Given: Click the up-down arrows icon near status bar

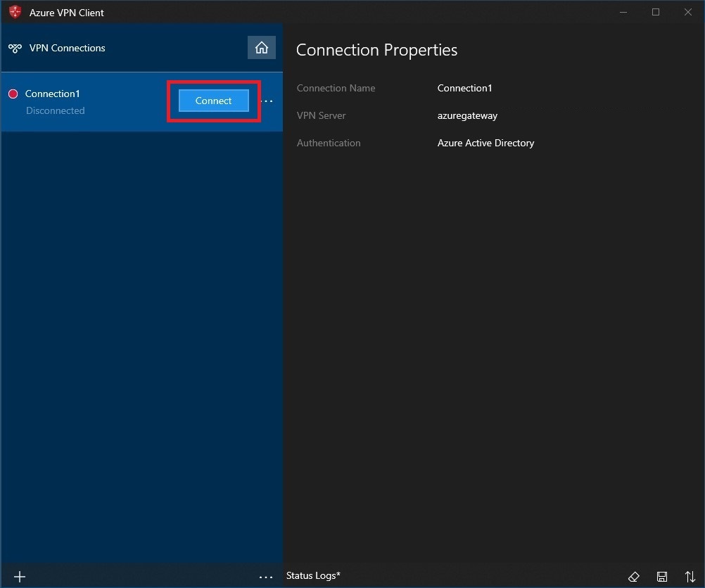Looking at the screenshot, I should (690, 576).
